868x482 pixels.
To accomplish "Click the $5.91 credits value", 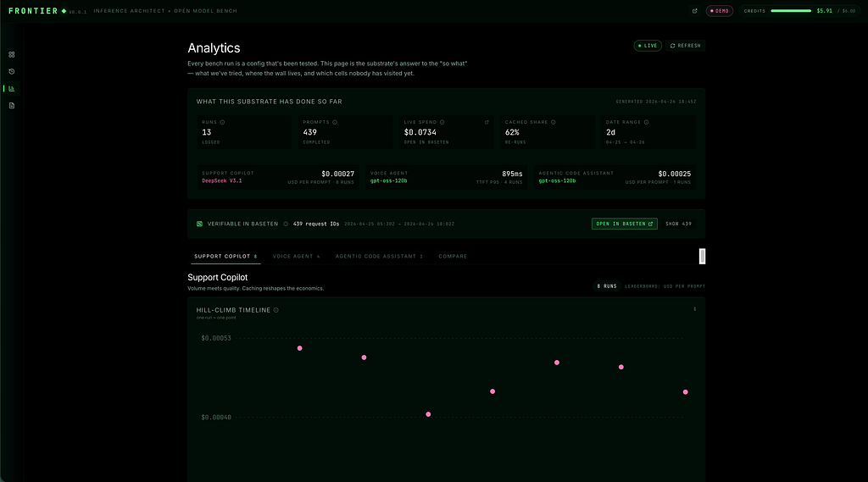I will click(x=824, y=10).
